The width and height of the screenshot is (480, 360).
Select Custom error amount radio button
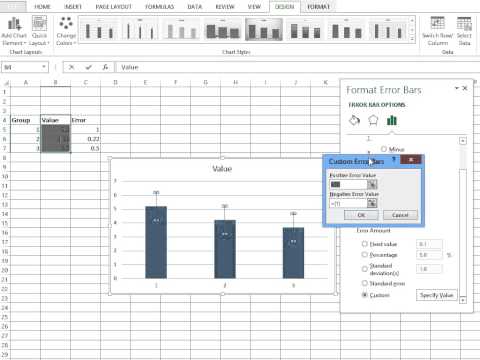(365, 295)
